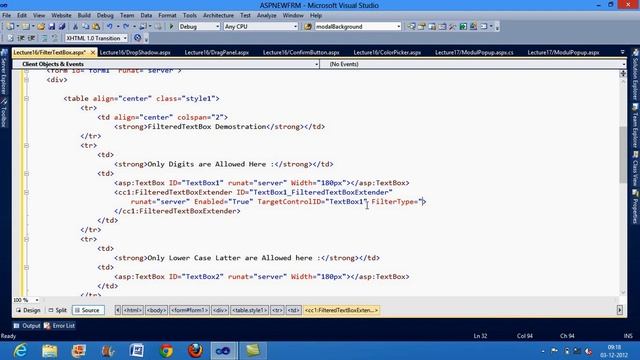Click the Comment out selected lines icon

coord(44,38)
